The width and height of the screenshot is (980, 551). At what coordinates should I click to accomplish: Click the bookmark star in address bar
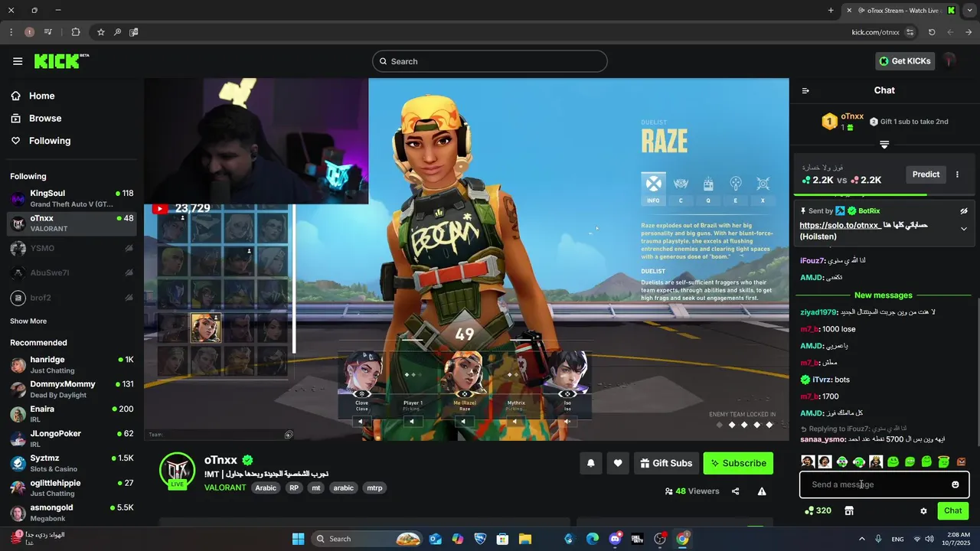point(100,32)
